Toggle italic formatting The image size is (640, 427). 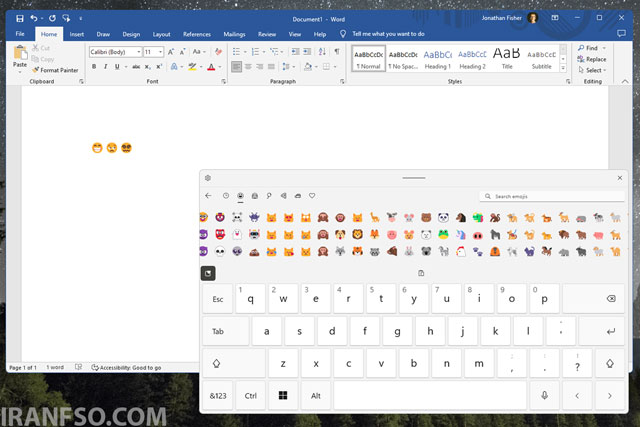click(x=106, y=67)
